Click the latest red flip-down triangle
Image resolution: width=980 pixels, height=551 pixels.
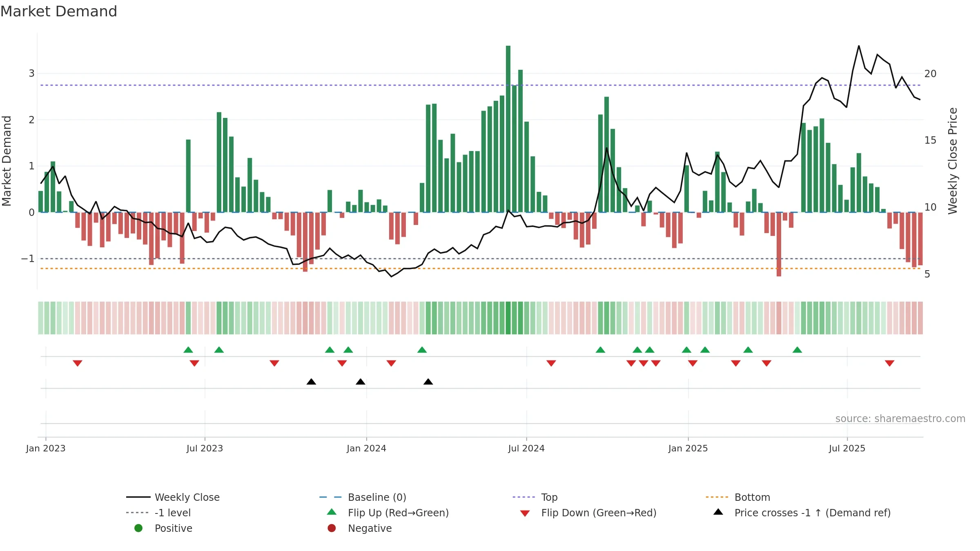pyautogui.click(x=889, y=363)
